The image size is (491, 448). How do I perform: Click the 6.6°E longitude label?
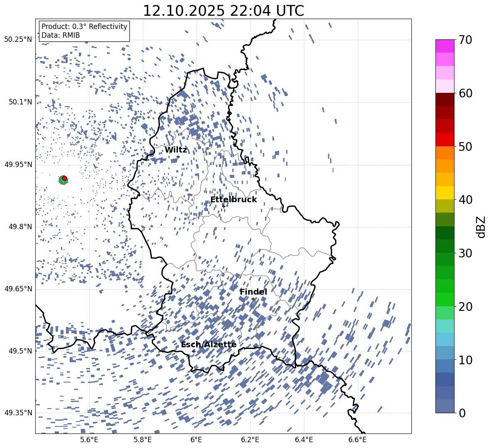point(357,440)
